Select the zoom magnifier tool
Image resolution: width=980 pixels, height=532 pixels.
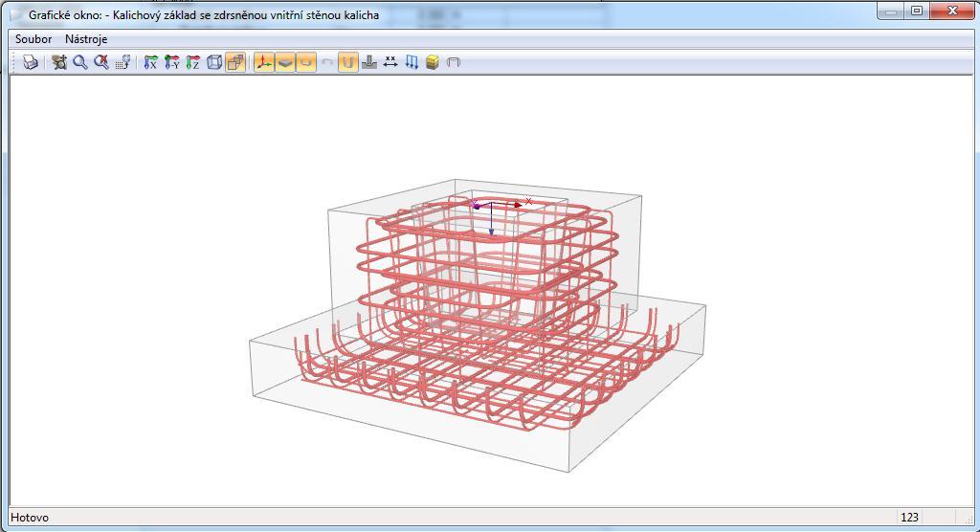(x=80, y=62)
